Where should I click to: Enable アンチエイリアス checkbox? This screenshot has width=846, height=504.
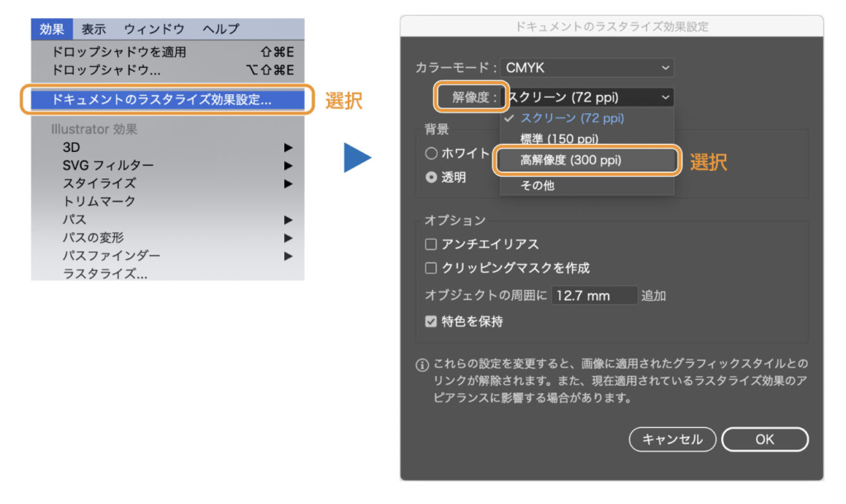[x=430, y=245]
